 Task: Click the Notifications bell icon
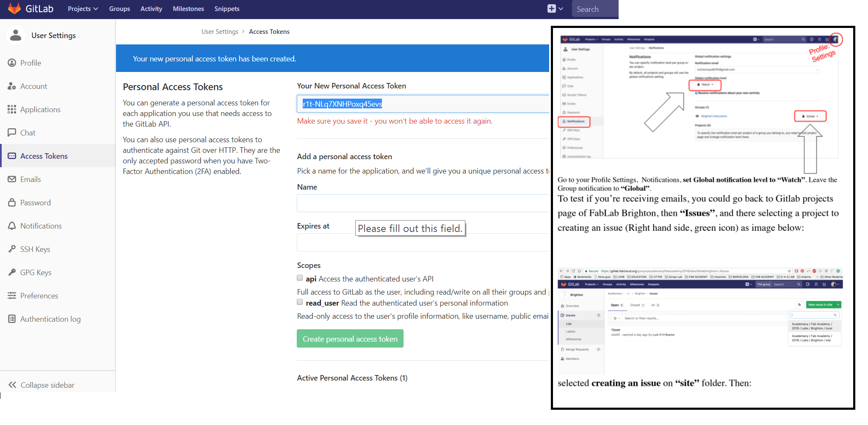pos(12,226)
